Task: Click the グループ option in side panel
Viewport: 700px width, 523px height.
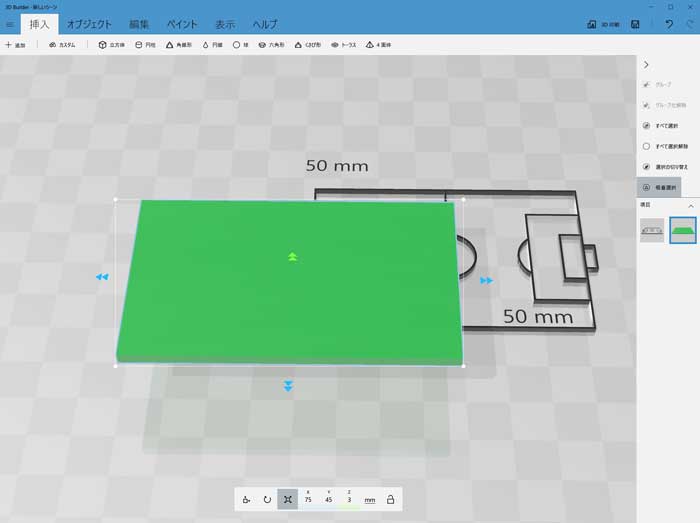Action: coord(657,85)
